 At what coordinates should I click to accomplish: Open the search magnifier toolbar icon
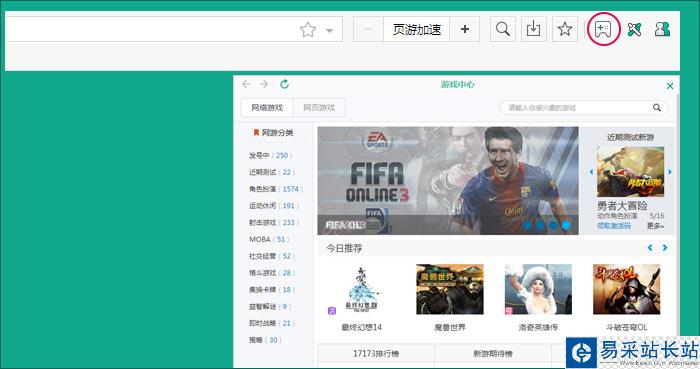click(503, 29)
